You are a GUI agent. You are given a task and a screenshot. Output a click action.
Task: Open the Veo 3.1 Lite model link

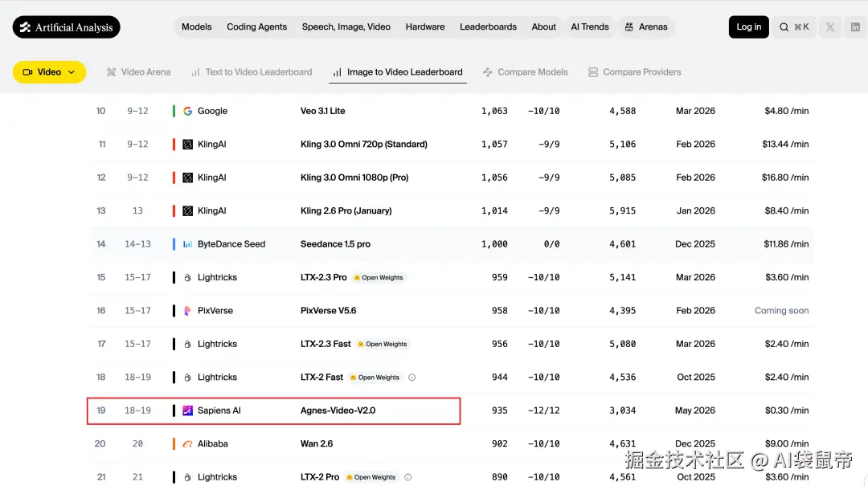[323, 112]
